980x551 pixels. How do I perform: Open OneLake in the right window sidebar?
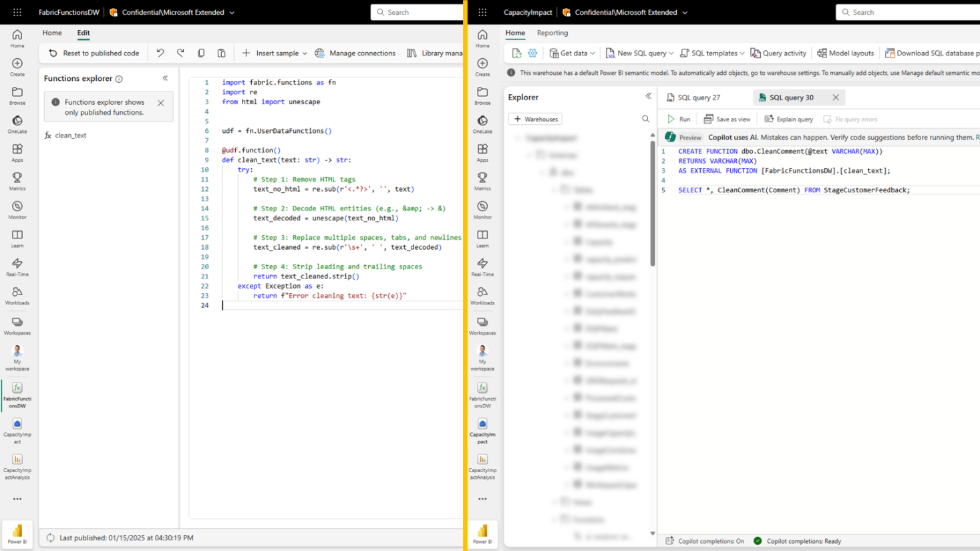pos(482,125)
